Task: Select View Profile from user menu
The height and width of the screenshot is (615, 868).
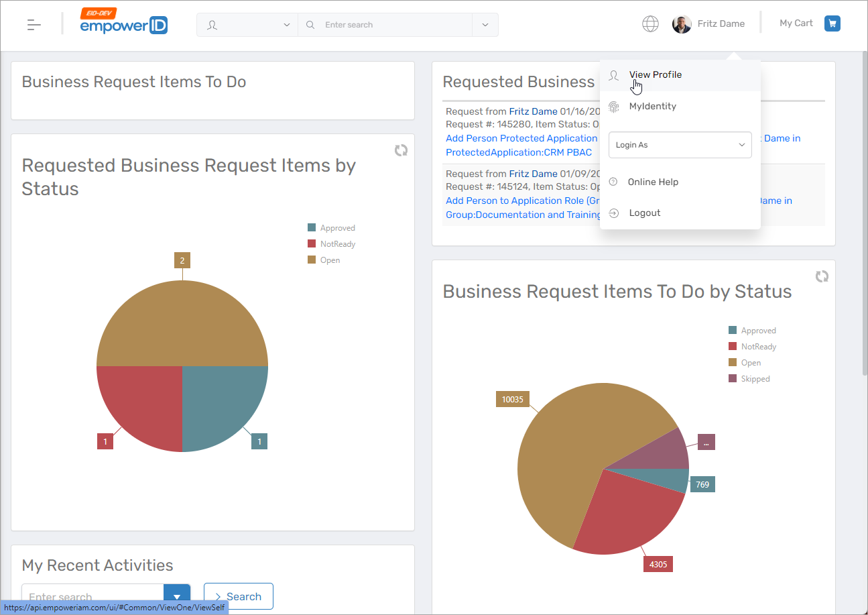Action: click(655, 75)
